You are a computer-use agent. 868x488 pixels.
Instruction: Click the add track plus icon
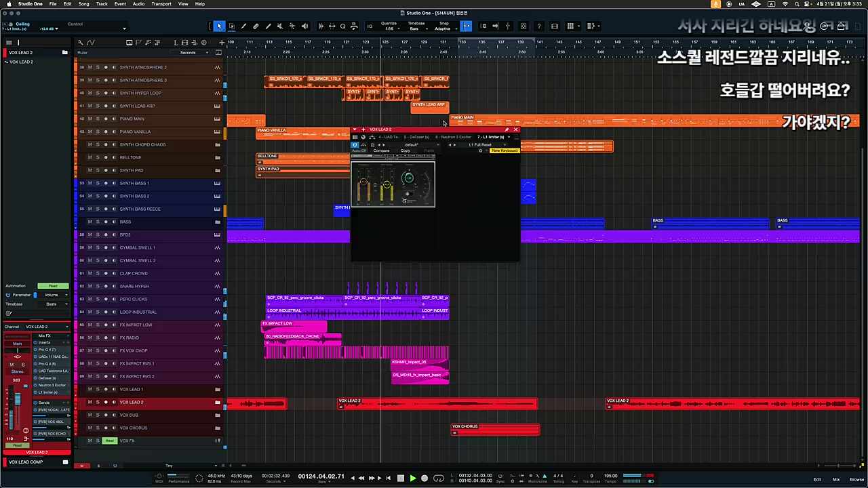coord(222,43)
